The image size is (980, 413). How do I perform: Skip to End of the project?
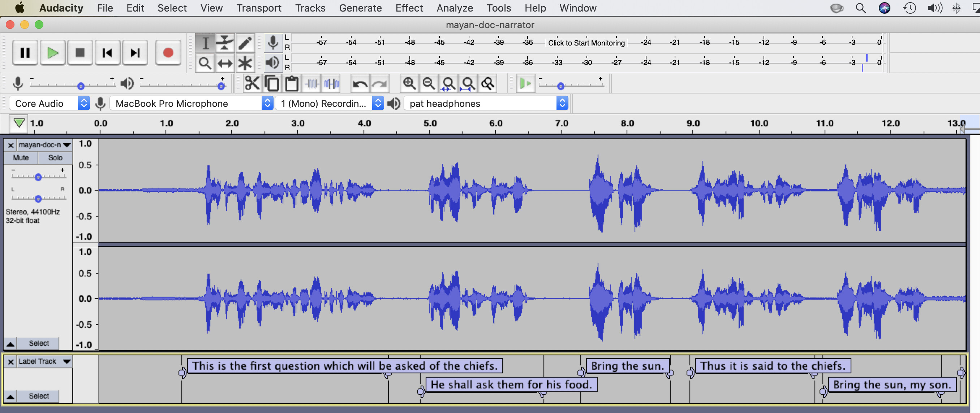click(135, 52)
